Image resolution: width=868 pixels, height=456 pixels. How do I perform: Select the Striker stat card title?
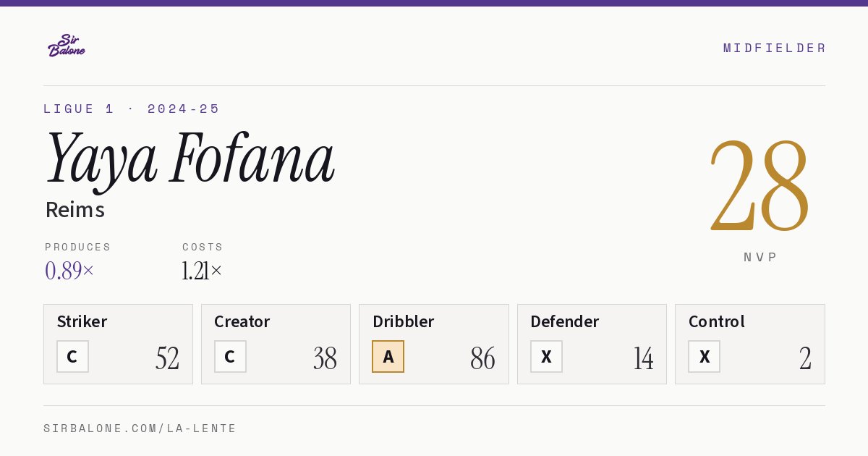pyautogui.click(x=82, y=321)
